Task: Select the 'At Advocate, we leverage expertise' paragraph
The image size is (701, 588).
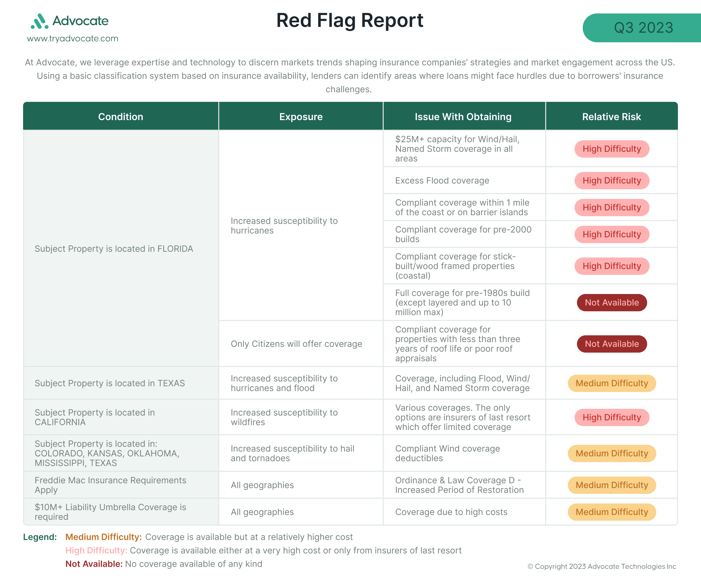Action: pos(350,76)
